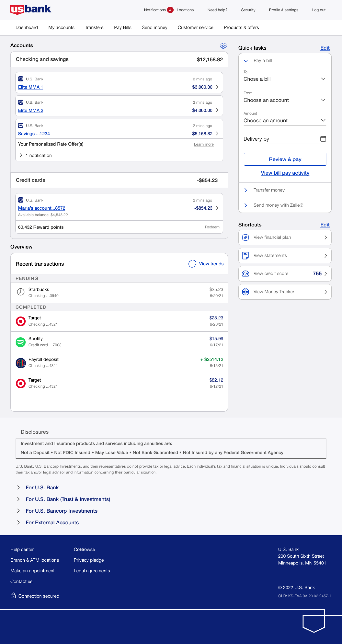This screenshot has width=342, height=644.
Task: Click the gauge icon for credit score
Action: [246, 274]
